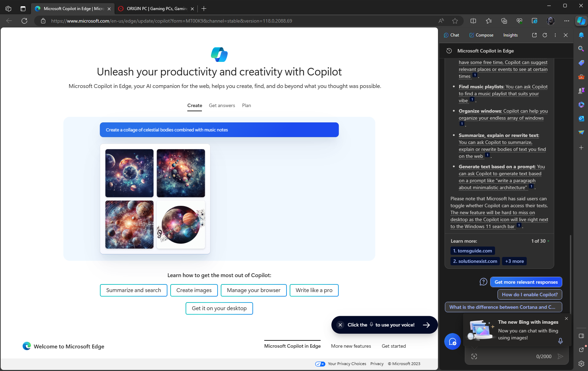Toggle Your Privacy Choices switch icon
Image resolution: width=588 pixels, height=371 pixels.
(x=320, y=364)
